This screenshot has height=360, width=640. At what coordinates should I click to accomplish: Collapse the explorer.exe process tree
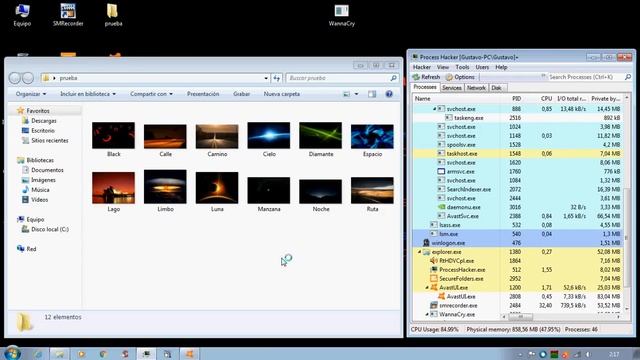coord(420,252)
